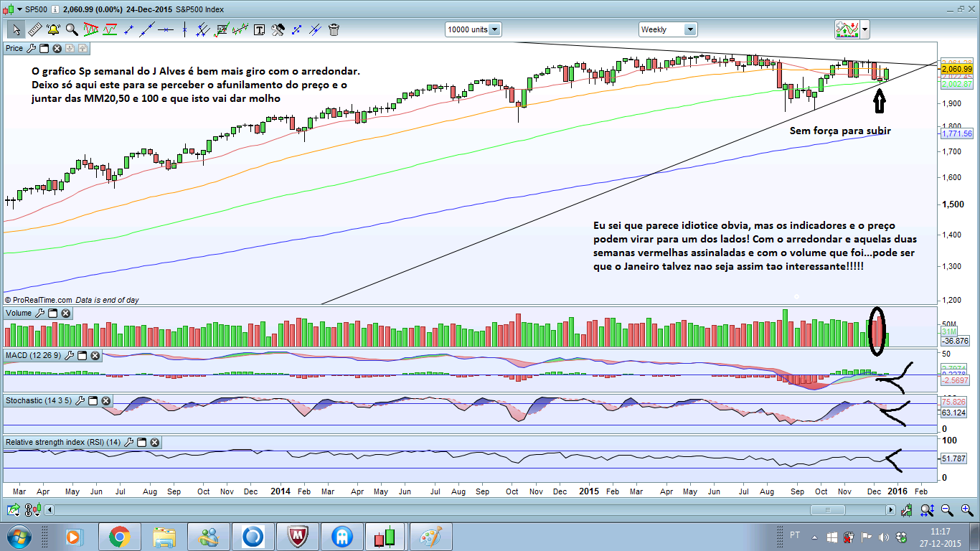Select the crossed blue lines tool
This screenshot has width=980, height=551.
pos(316,29)
